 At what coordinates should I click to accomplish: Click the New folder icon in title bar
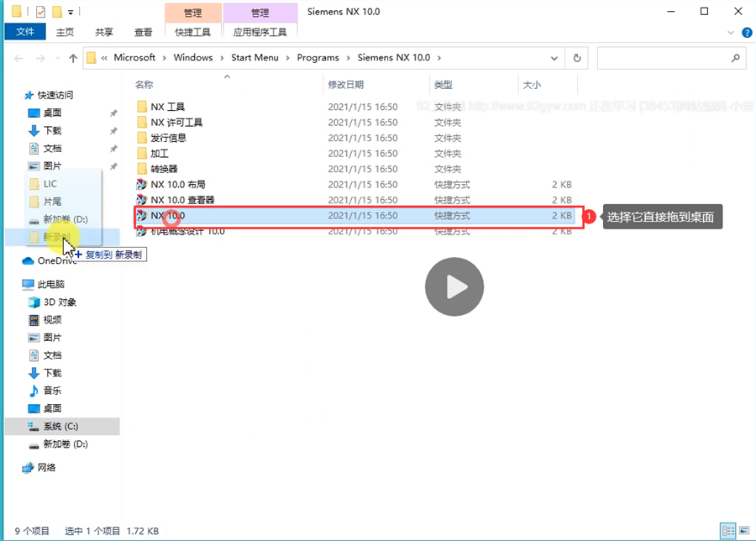(57, 11)
